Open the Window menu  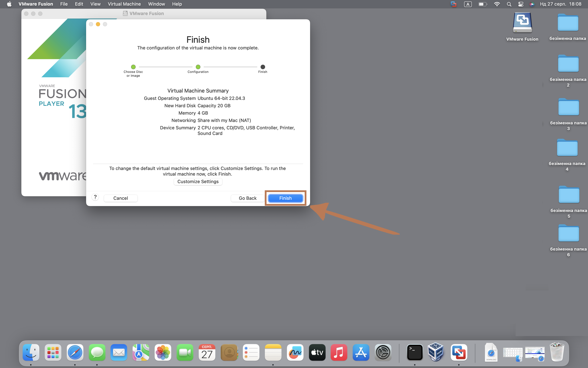(x=156, y=4)
